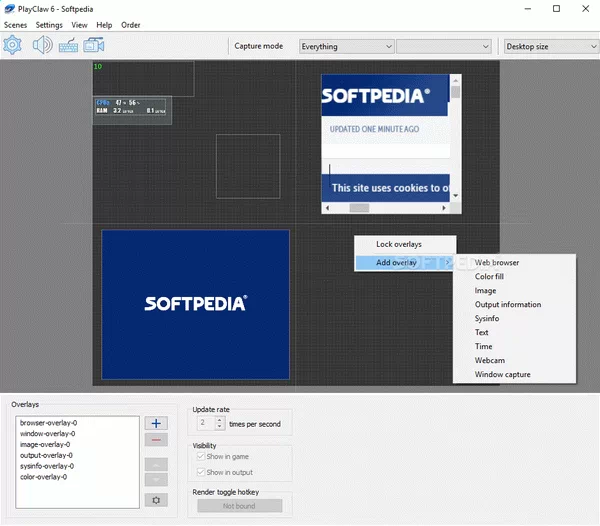Open the Scenes menu
The width and height of the screenshot is (600, 526).
coord(15,25)
